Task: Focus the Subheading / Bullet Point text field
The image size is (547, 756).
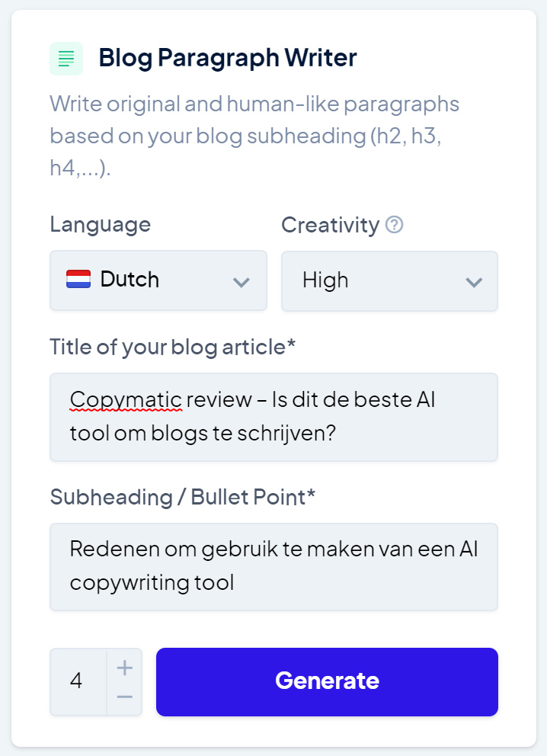Action: point(273,566)
